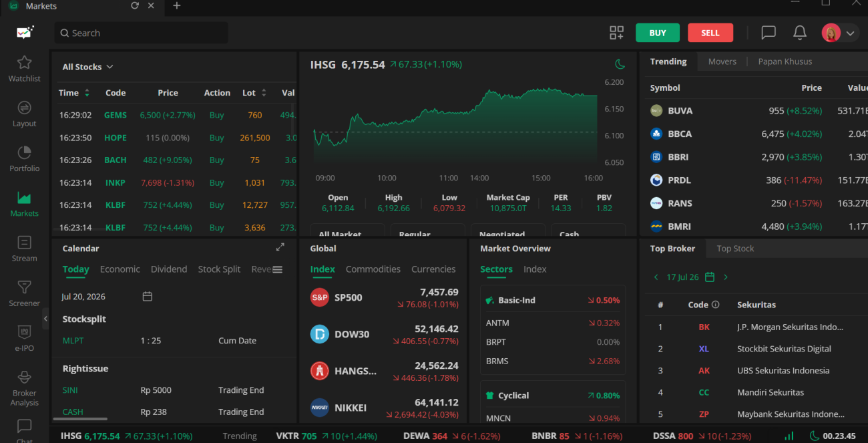Click the signal bars icon in status bar
Screen dimensions: 868x443
coord(789,436)
